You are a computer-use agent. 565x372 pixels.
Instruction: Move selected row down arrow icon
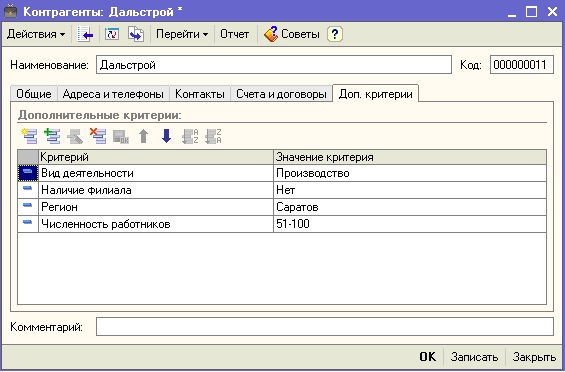click(x=166, y=136)
